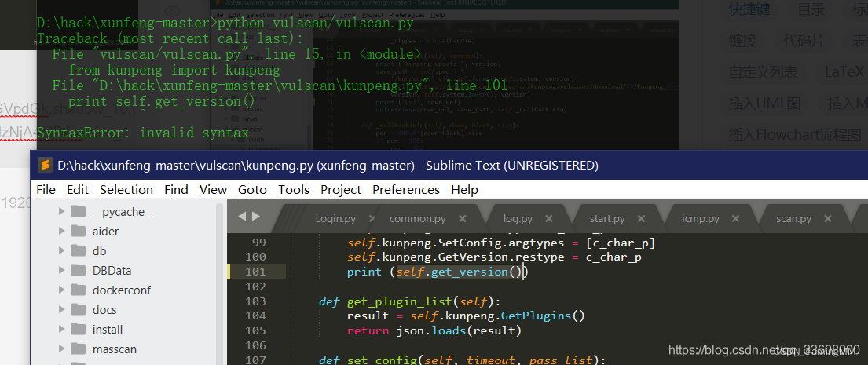Open the Goto menu in the front Sublime window
The image size is (868, 365).
point(252,190)
